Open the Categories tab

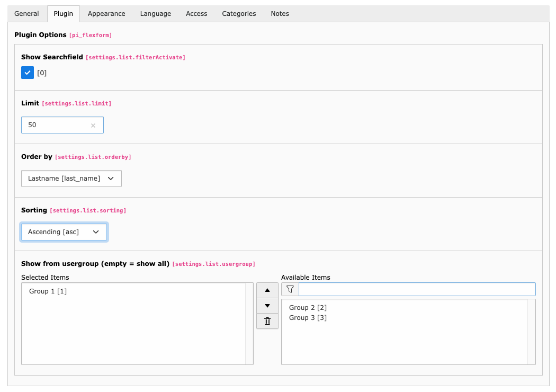coord(239,14)
